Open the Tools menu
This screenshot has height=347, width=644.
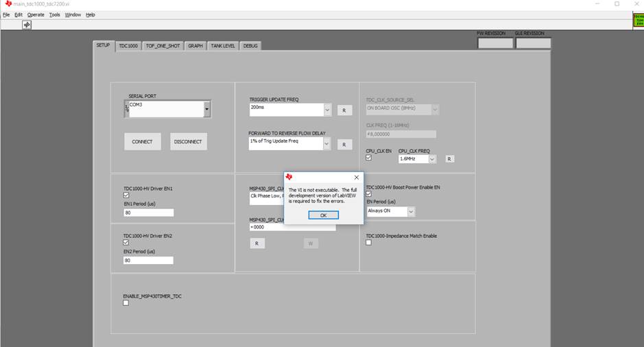[55, 15]
